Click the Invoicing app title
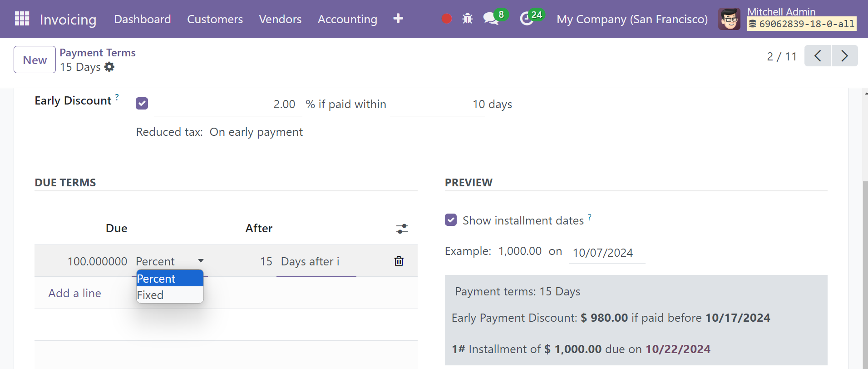The image size is (868, 369). point(68,20)
